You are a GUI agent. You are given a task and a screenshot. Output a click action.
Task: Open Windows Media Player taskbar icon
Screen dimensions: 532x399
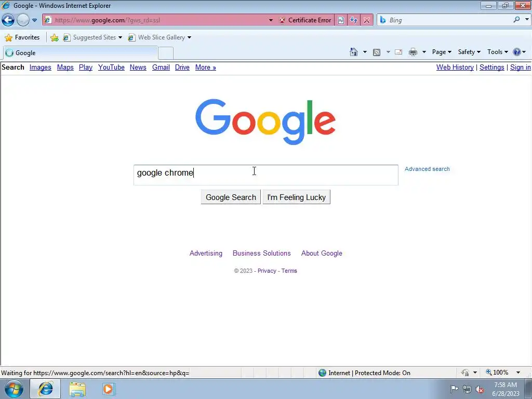pos(109,389)
